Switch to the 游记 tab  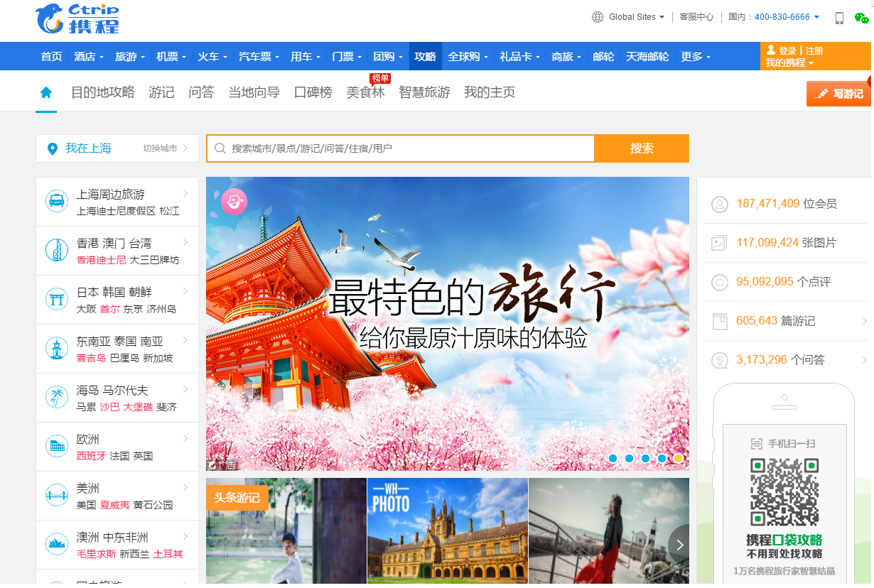(x=161, y=92)
